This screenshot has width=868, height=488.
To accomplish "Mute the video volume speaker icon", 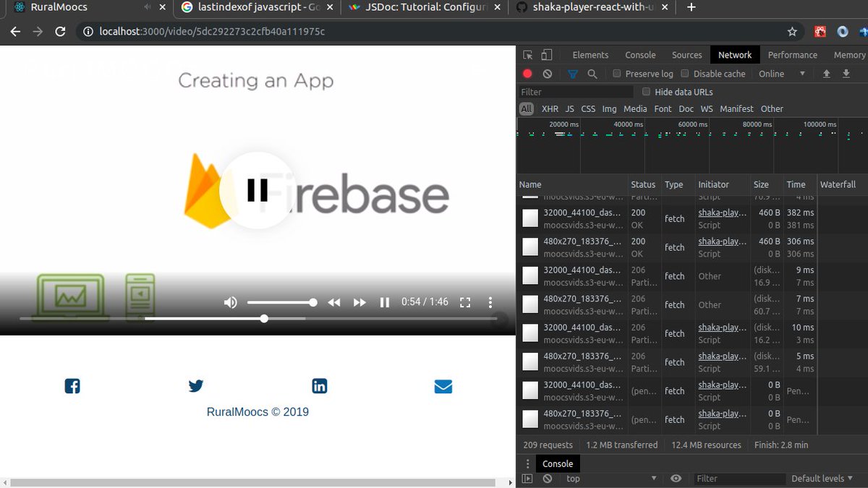I will click(230, 302).
